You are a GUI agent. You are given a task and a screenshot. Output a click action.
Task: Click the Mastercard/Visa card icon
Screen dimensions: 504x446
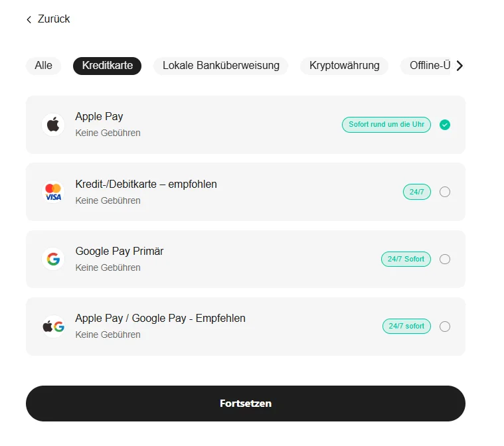53,192
